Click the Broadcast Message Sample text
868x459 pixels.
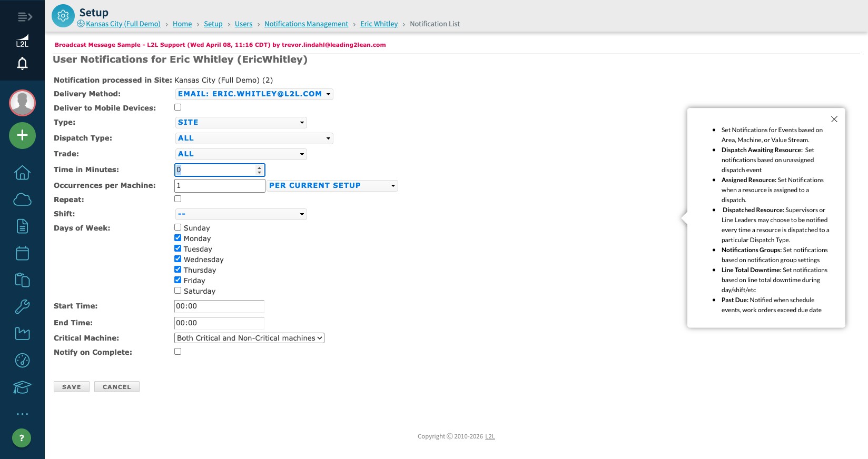pos(220,45)
